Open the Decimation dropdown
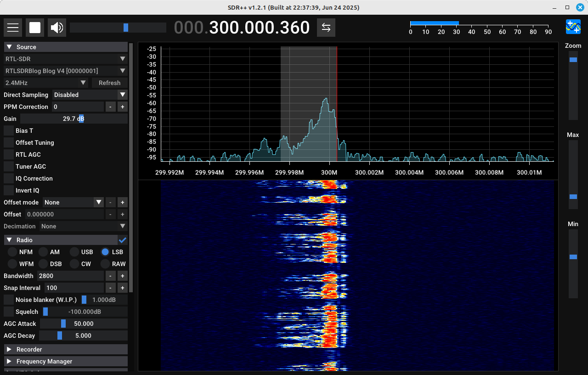The height and width of the screenshot is (375, 588). tap(83, 226)
